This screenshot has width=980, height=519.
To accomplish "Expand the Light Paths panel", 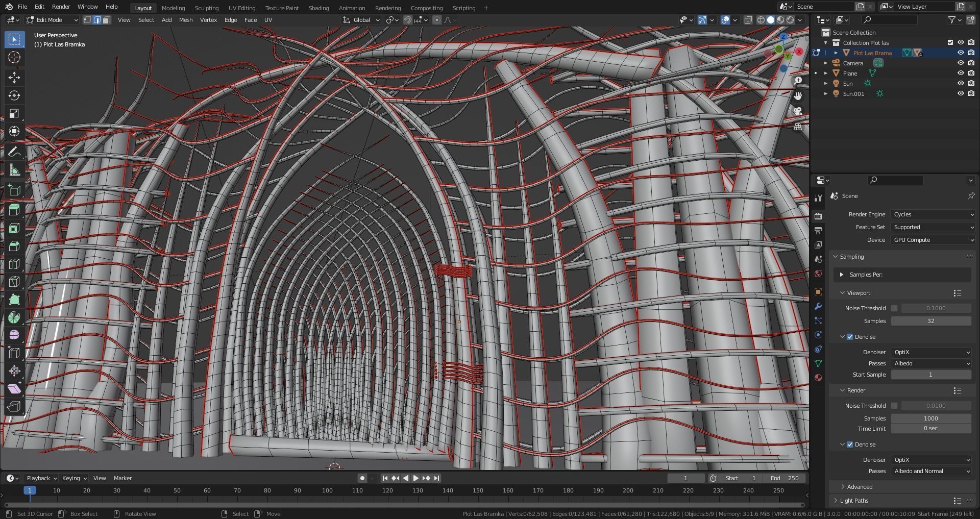I will tap(854, 501).
